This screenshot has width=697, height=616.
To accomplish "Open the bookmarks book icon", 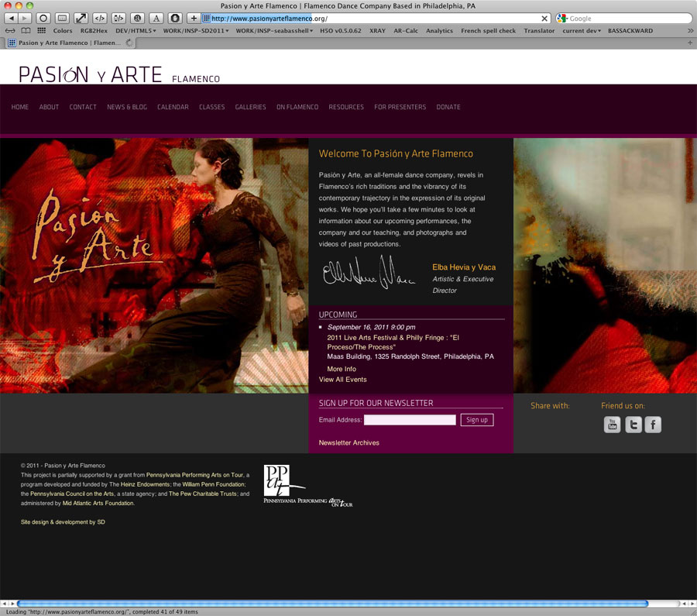I will pyautogui.click(x=26, y=31).
